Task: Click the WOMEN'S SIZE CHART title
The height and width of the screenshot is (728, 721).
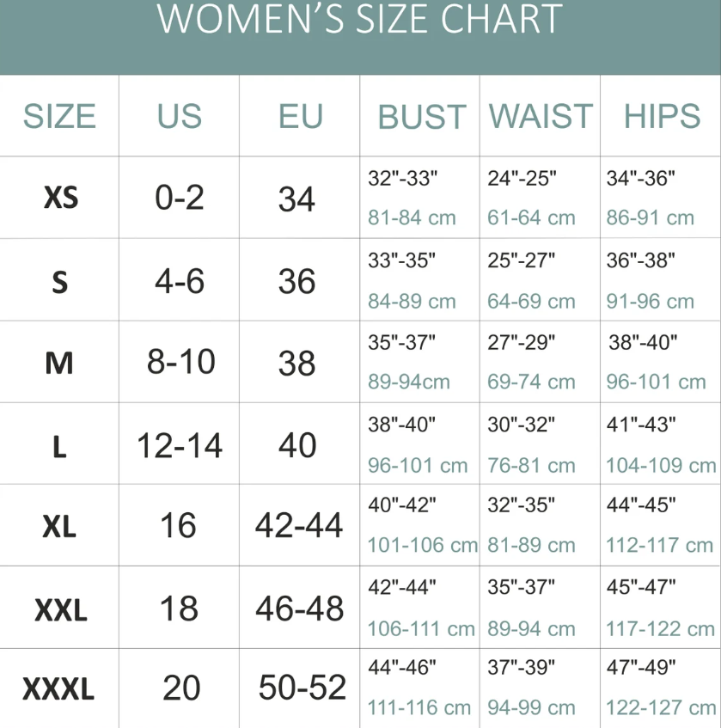Action: [360, 20]
